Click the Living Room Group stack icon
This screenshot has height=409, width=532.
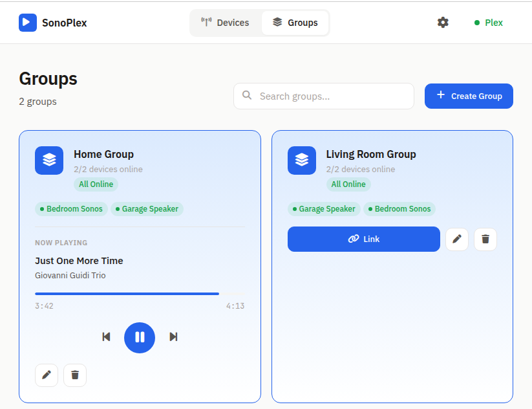(302, 160)
